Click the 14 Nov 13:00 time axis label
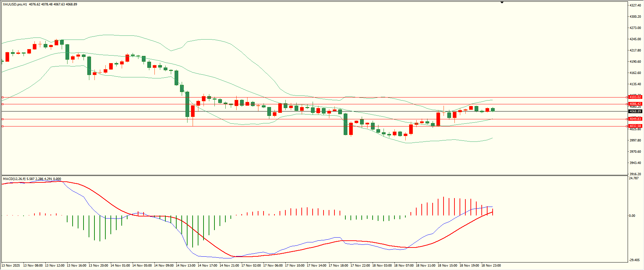 coord(185,266)
